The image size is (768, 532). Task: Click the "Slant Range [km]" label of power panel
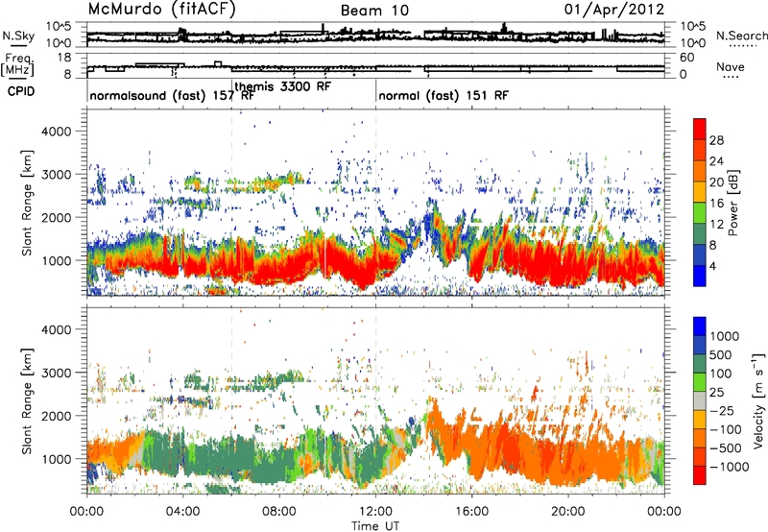coord(27,203)
